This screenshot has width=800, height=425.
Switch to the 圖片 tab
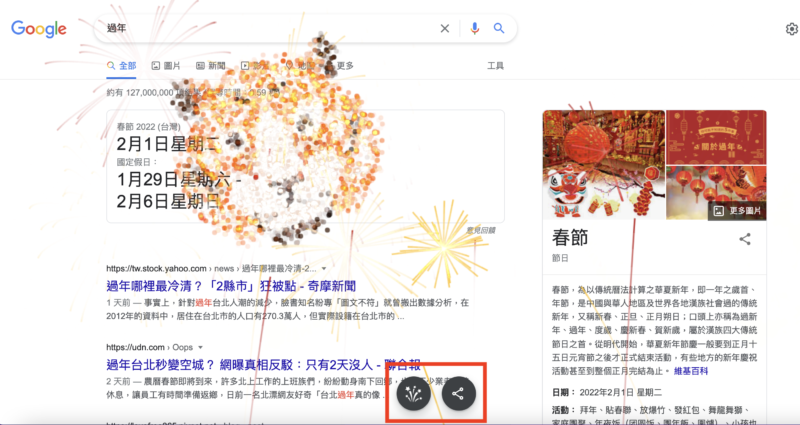166,66
